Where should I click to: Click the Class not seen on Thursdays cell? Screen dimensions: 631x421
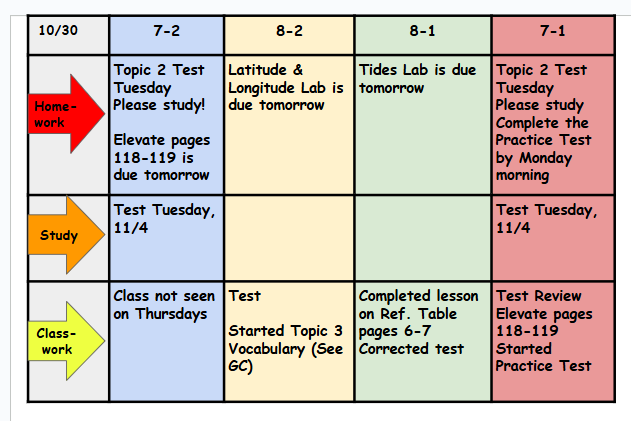point(166,340)
